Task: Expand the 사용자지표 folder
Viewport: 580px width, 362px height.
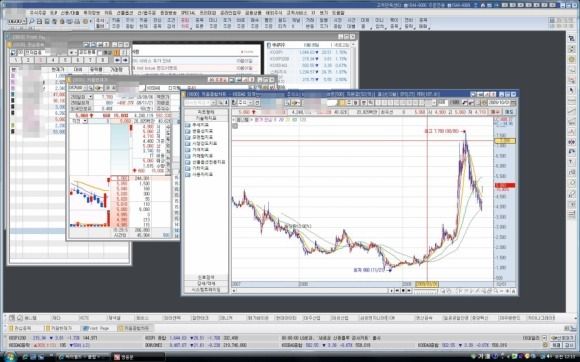Action: pyautogui.click(x=201, y=175)
